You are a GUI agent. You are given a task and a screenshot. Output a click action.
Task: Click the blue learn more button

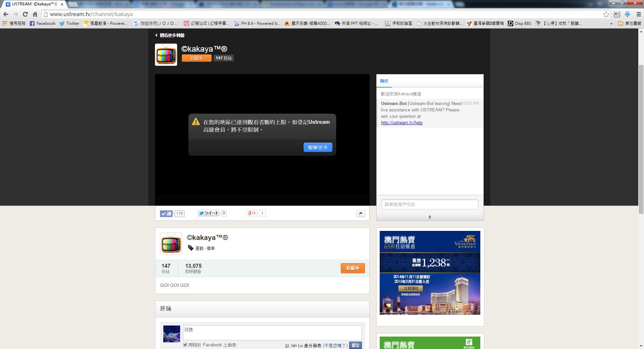pyautogui.click(x=318, y=147)
